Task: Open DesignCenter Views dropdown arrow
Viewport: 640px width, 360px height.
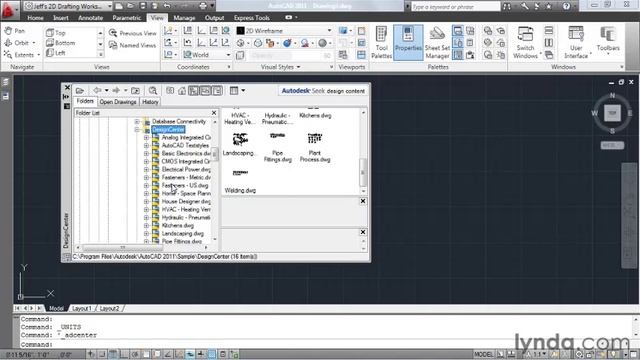Action: pos(243,91)
